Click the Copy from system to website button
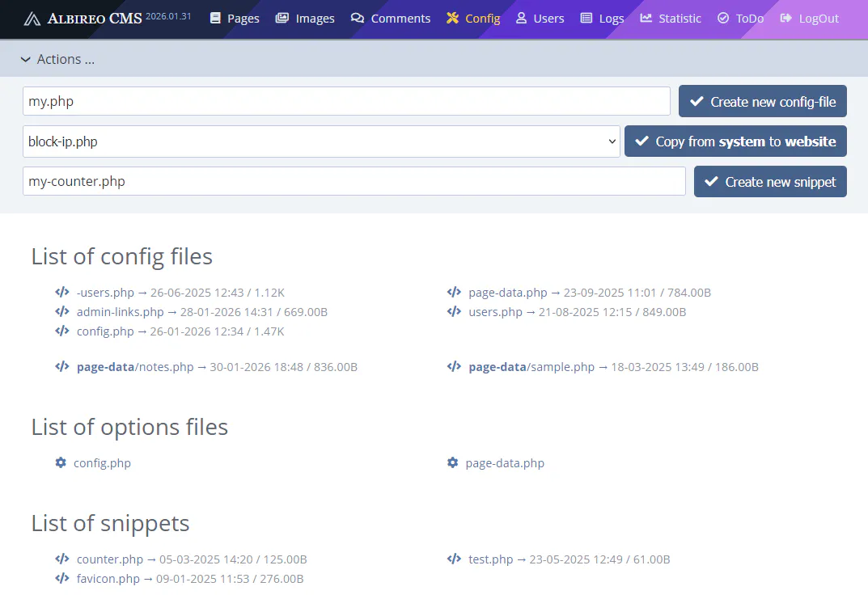The height and width of the screenshot is (595, 868). pyautogui.click(x=735, y=141)
